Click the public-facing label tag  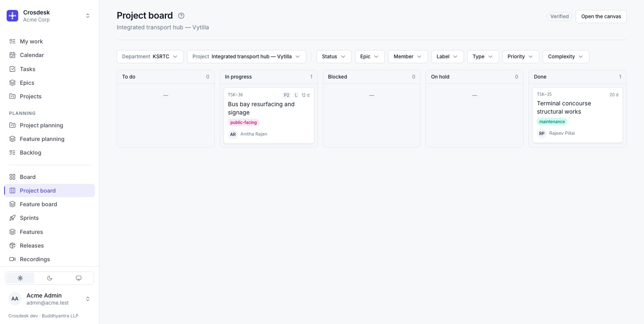click(243, 122)
